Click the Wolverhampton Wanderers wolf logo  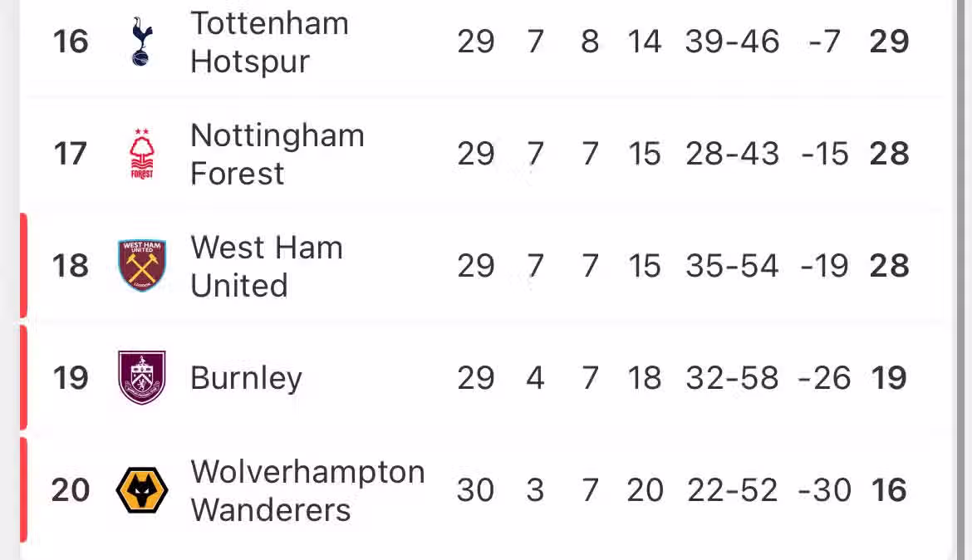coord(142,490)
